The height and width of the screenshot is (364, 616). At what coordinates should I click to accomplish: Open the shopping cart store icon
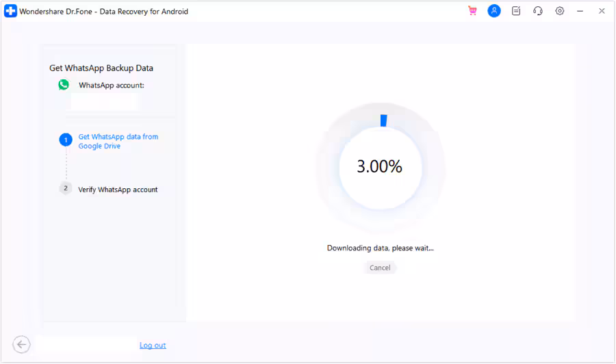click(x=472, y=11)
